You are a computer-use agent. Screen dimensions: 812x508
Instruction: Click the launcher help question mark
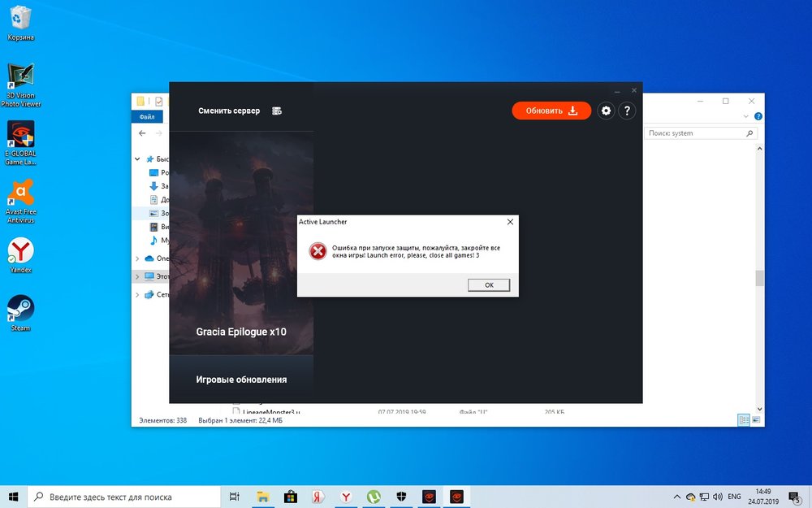coord(626,111)
